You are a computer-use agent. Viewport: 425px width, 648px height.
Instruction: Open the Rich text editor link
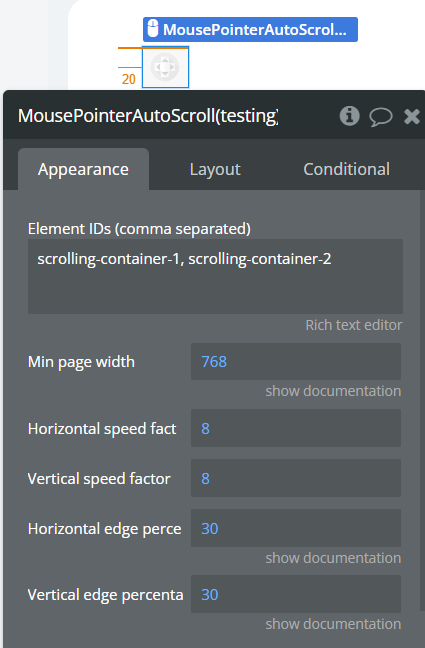pos(353,325)
